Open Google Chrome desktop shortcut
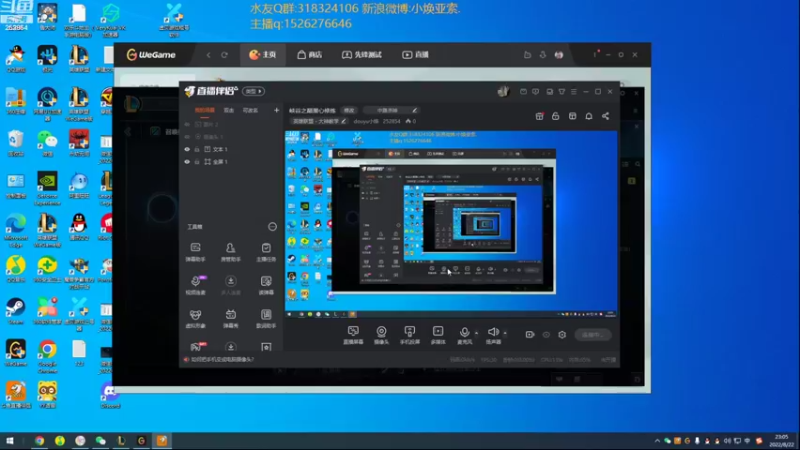800x450 pixels. 47,356
